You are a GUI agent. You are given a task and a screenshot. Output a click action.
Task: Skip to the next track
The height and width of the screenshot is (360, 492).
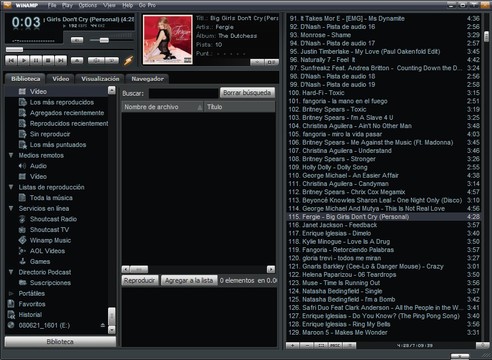pyautogui.click(x=61, y=60)
